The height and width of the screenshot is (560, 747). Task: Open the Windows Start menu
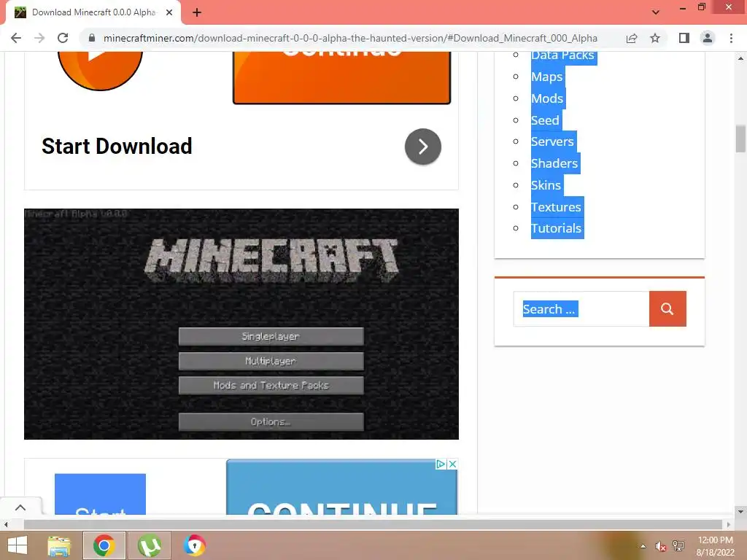tap(18, 545)
